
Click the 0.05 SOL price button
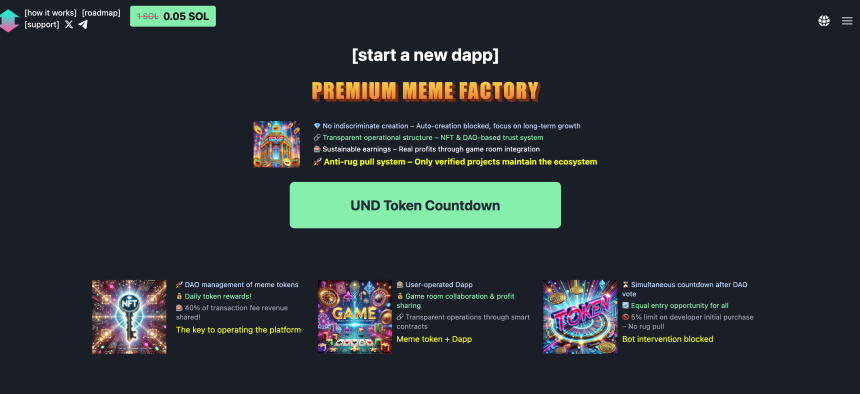[173, 16]
